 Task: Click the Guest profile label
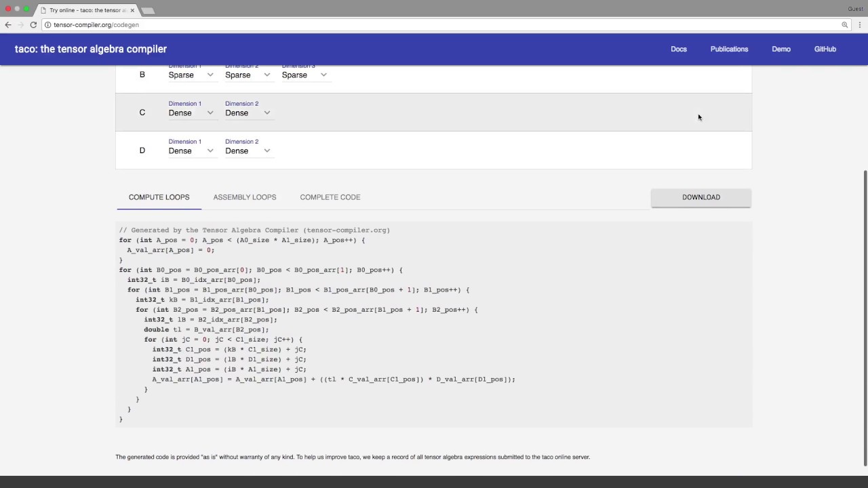pos(855,9)
